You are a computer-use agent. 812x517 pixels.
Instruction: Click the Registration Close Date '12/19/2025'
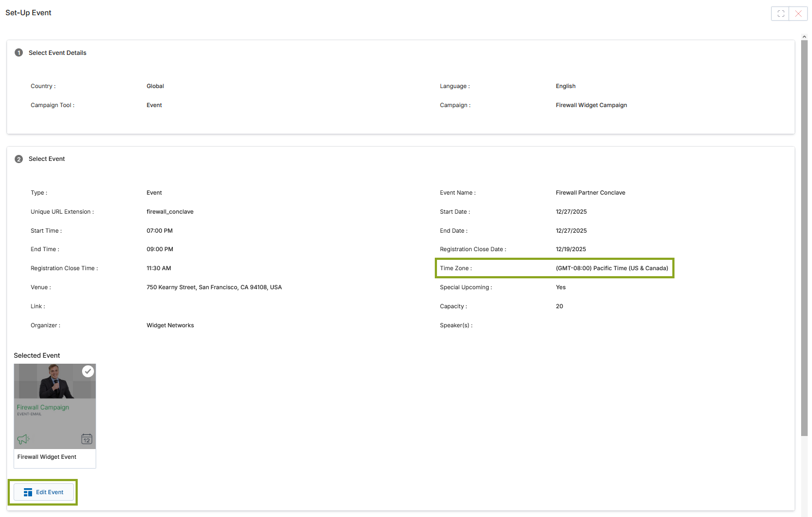571,250
